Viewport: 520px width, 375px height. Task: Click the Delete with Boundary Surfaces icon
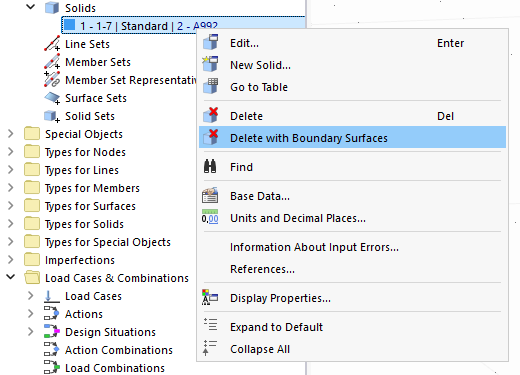211,137
